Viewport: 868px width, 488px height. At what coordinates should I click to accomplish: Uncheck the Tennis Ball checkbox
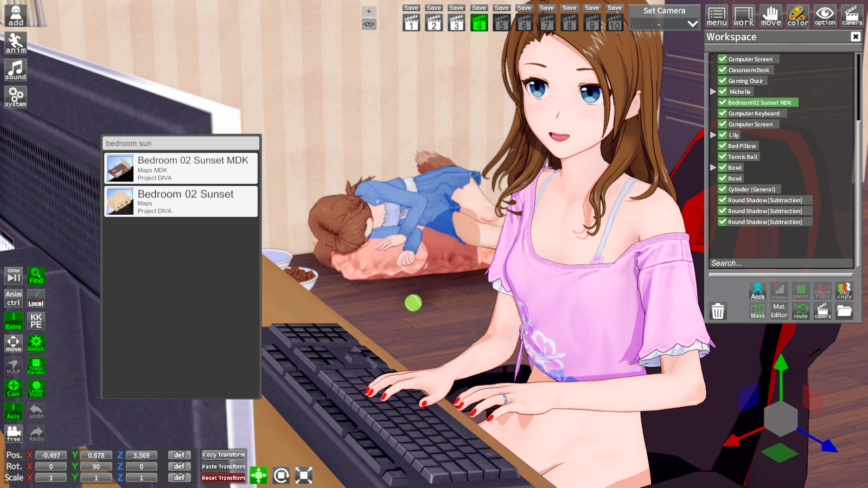click(x=723, y=156)
